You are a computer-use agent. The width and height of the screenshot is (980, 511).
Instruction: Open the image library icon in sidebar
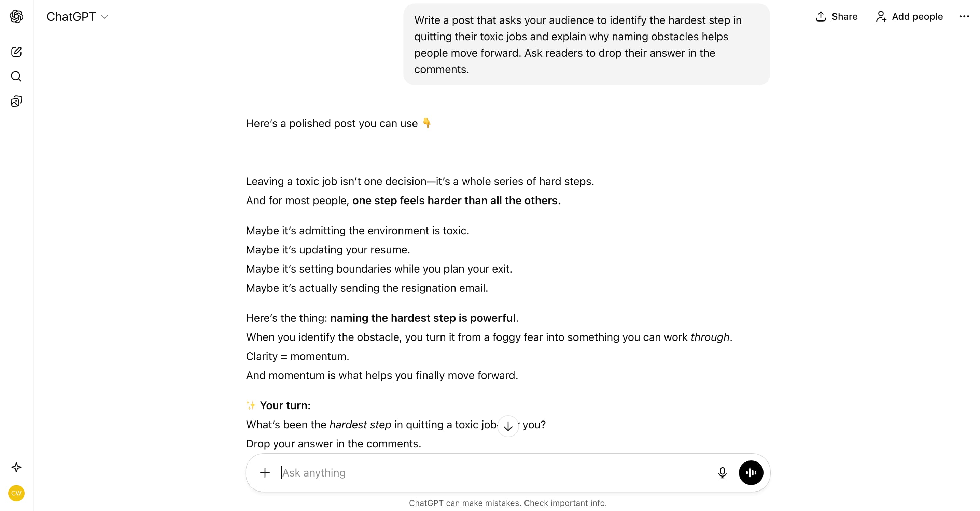pos(16,101)
